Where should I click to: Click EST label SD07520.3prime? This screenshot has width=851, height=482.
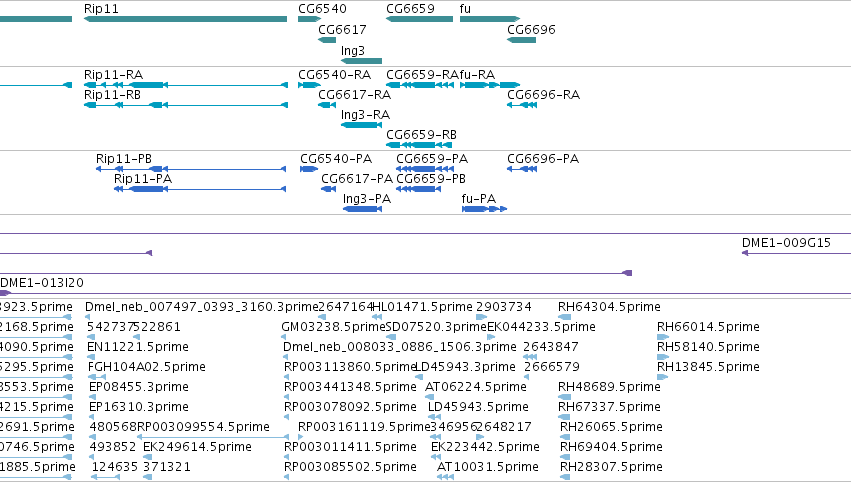coord(436,327)
